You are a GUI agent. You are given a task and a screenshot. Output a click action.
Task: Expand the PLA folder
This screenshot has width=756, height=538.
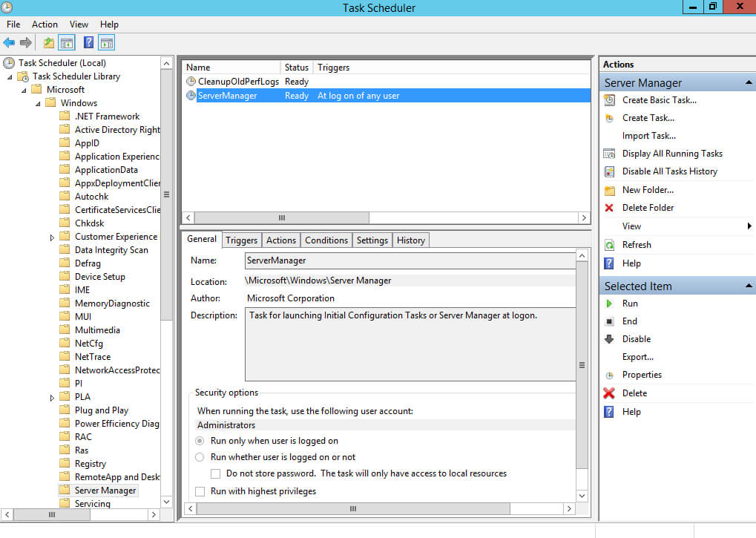coord(52,398)
